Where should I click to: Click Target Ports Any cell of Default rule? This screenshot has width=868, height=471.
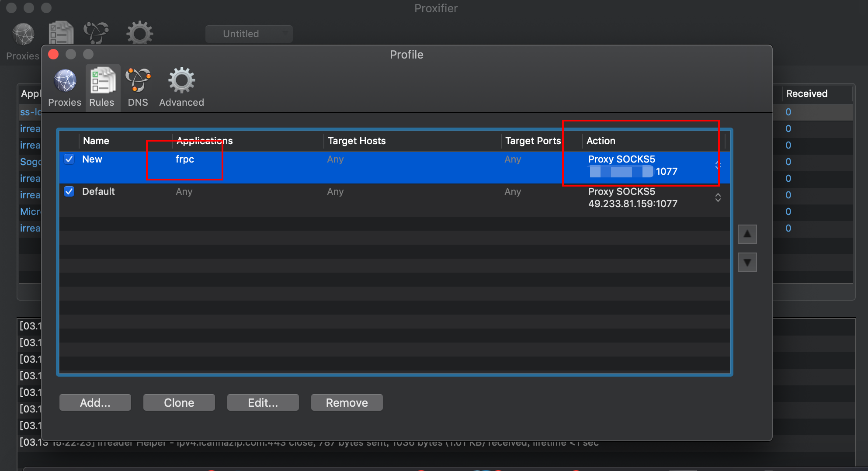[x=513, y=191]
